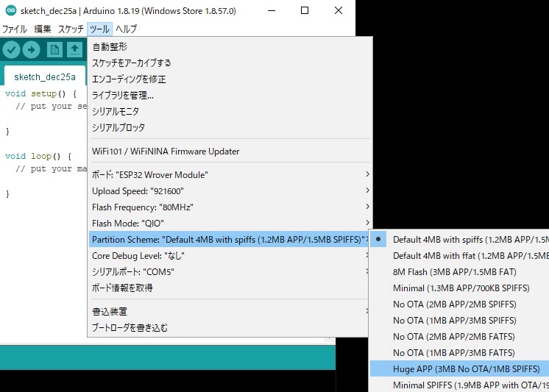Open the ファイル menu
The image size is (549, 392).
tap(15, 29)
